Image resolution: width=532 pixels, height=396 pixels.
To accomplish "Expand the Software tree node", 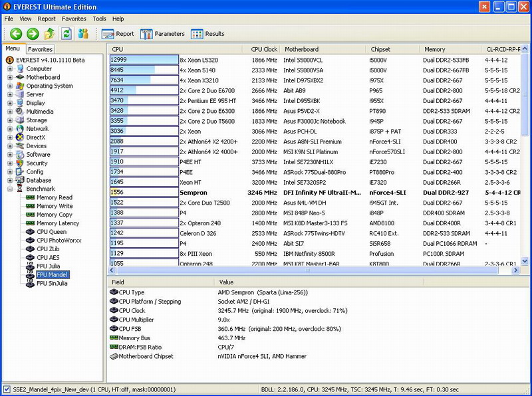I will coord(10,155).
